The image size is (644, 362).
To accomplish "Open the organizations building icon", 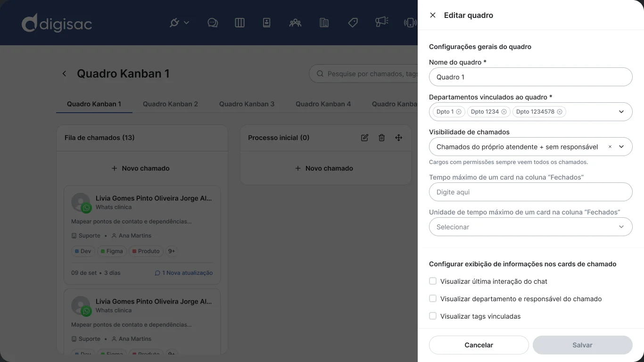I will point(324,23).
